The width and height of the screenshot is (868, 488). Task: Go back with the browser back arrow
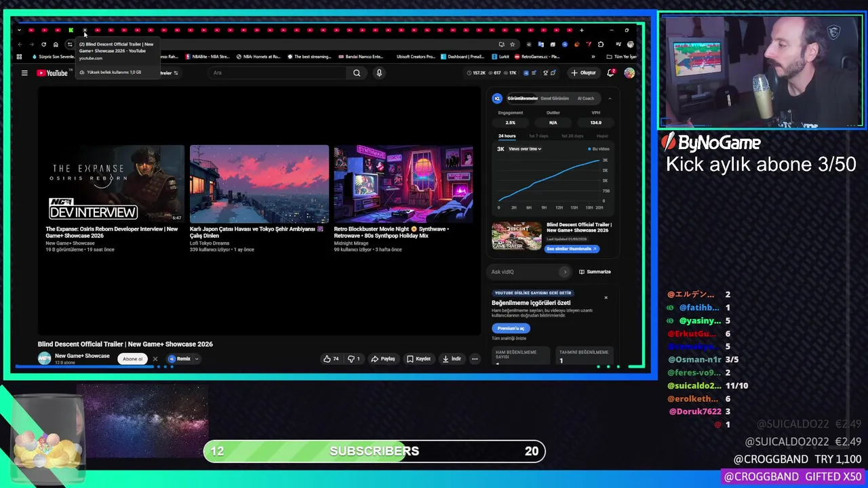(20, 44)
